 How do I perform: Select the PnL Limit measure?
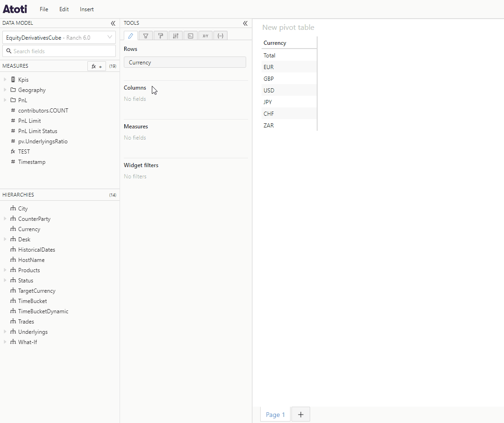point(29,121)
